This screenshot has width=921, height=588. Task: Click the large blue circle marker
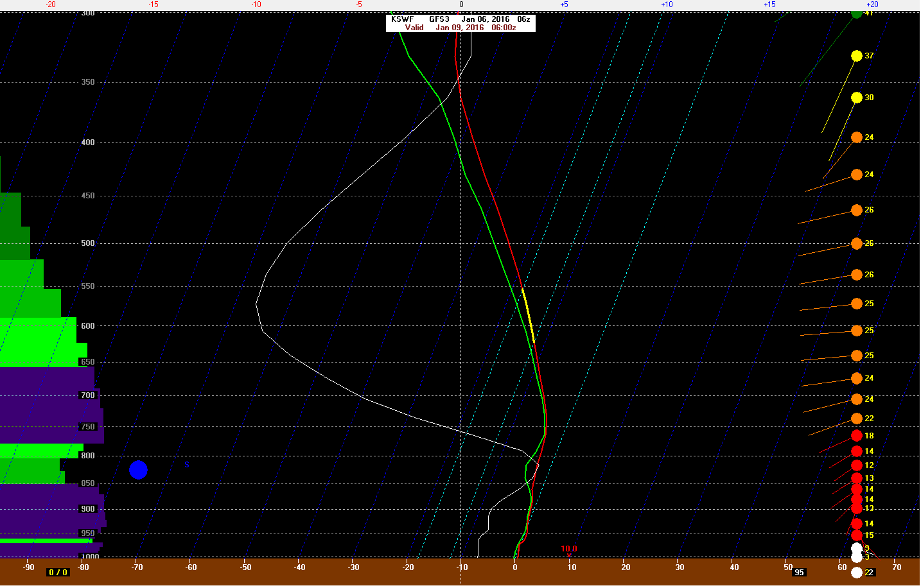138,470
